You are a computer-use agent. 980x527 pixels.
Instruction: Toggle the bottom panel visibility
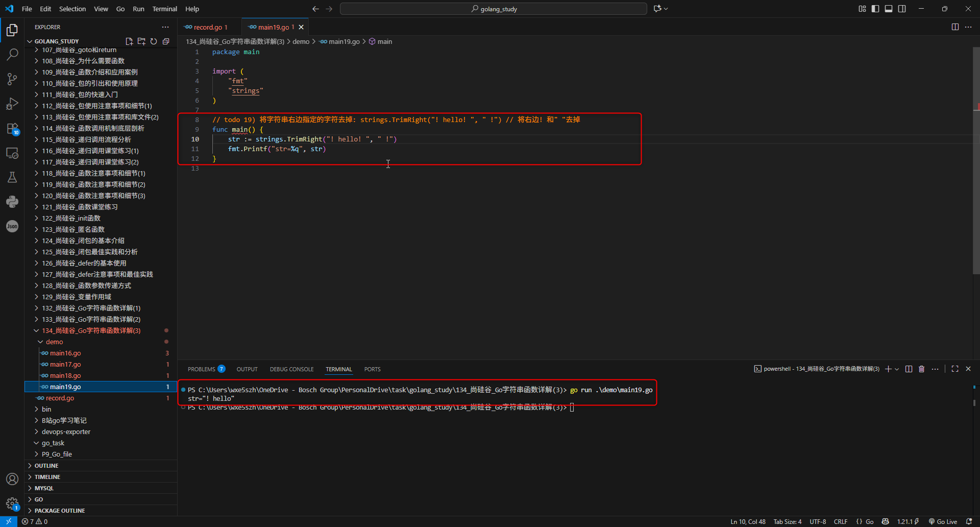tap(889, 9)
